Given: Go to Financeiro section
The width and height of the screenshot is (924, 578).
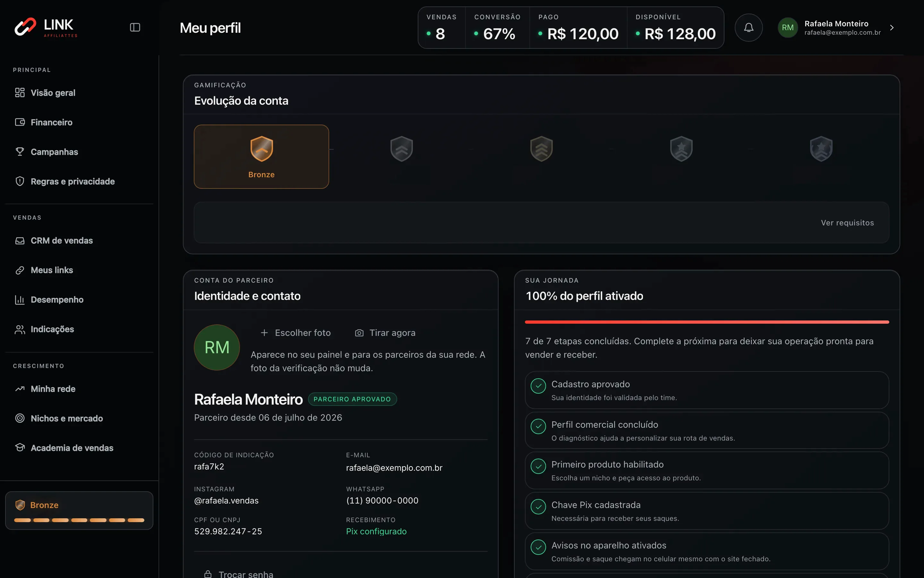Looking at the screenshot, I should click(x=79, y=122).
